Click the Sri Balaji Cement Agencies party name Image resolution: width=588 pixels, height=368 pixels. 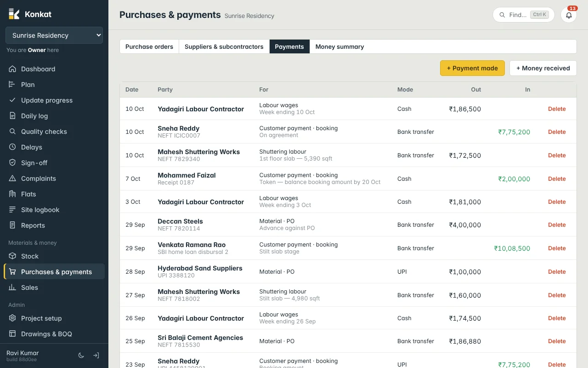tap(200, 338)
